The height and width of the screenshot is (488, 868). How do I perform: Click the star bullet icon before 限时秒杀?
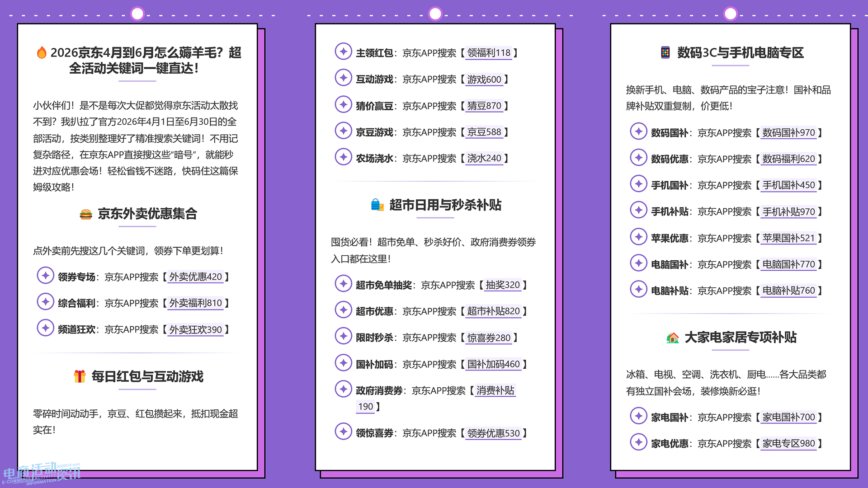click(x=344, y=336)
